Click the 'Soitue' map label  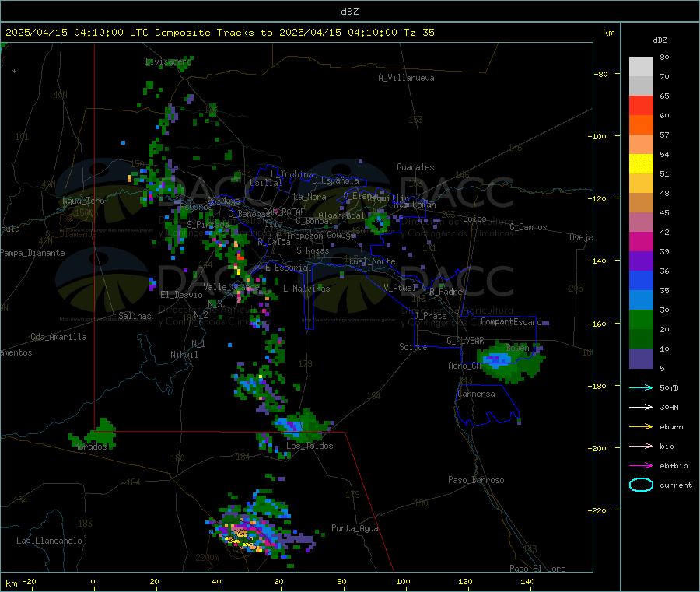click(x=413, y=346)
